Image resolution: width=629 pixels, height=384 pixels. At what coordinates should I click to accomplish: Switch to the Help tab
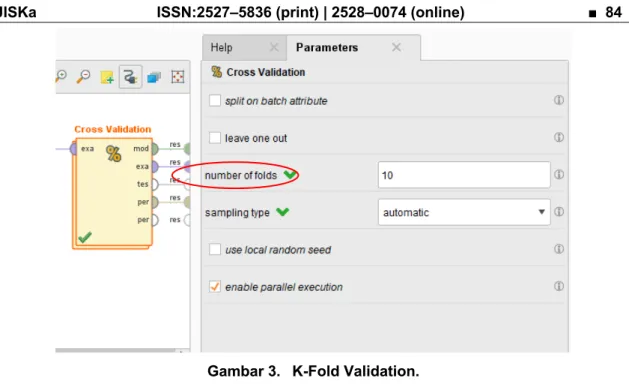point(244,48)
